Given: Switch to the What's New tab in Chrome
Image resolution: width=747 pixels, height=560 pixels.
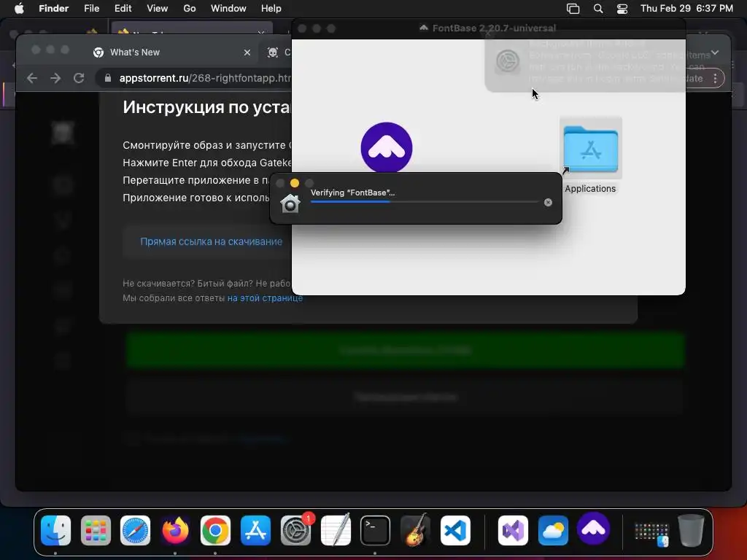Looking at the screenshot, I should tap(171, 52).
